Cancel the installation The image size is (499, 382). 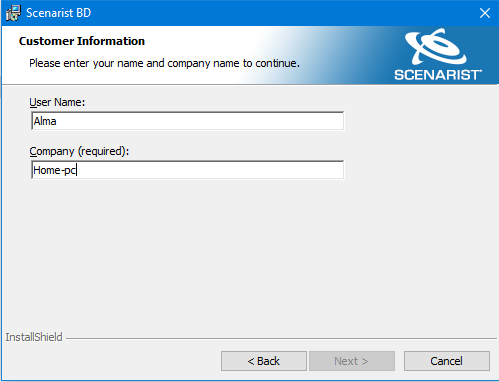tap(447, 361)
